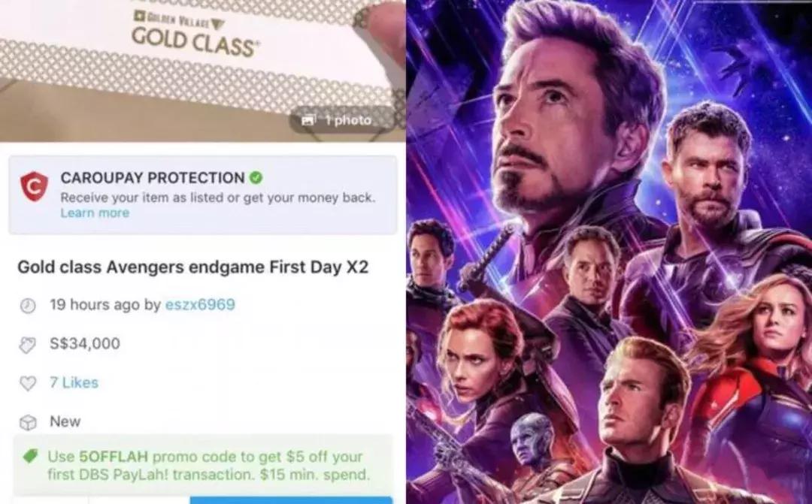Click the CAROUPAY PROTECTION heading
The height and width of the screenshot is (504, 812).
tap(152, 177)
